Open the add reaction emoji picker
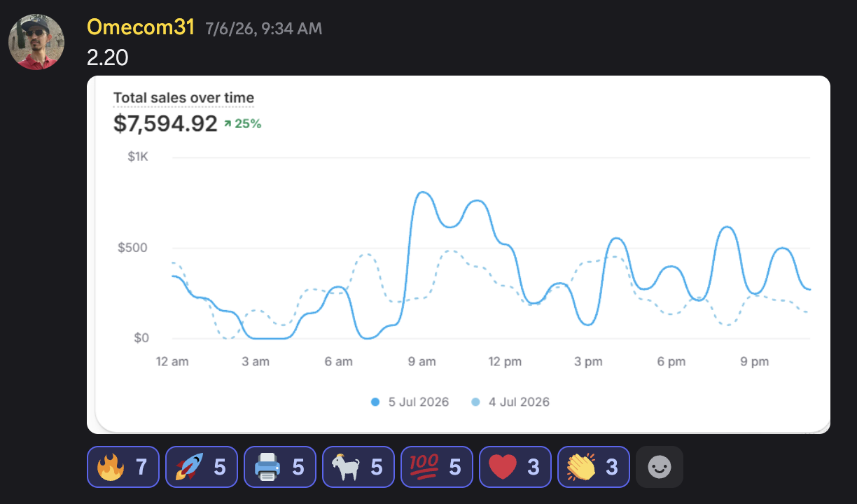857x504 pixels. (660, 467)
